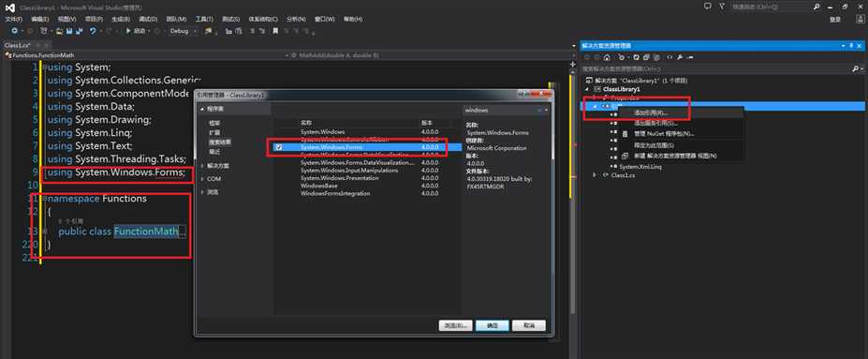Click the Save icon in toolbar
Screen dimensions: 868x359
pos(68,31)
